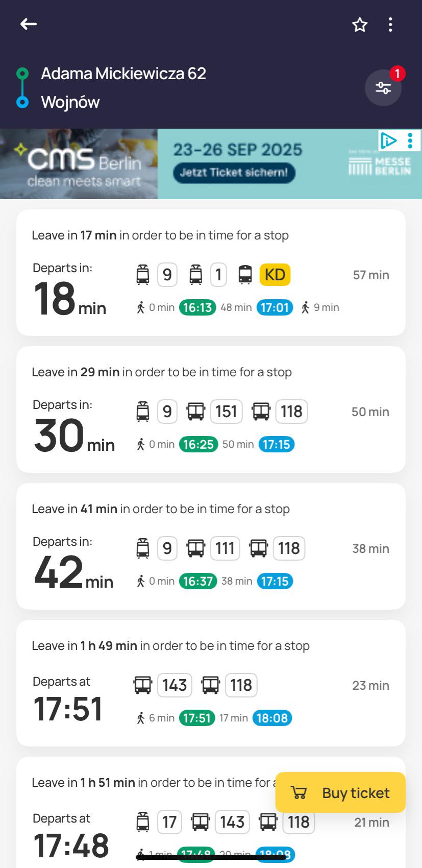The height and width of the screenshot is (868, 422).
Task: Tap bus line 143 in 17:51 route
Action: [175, 685]
